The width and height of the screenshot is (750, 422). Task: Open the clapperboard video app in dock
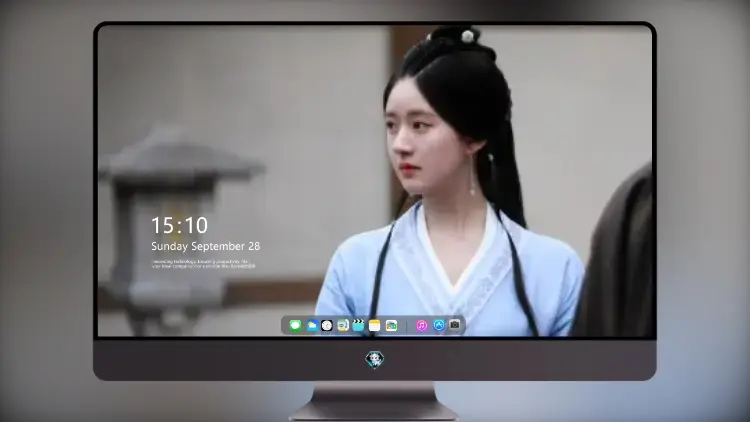pos(358,325)
